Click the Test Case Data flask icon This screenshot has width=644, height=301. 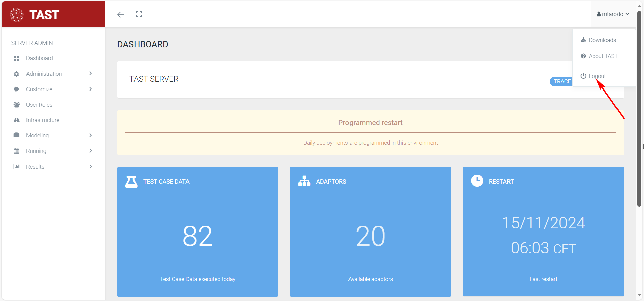131,182
